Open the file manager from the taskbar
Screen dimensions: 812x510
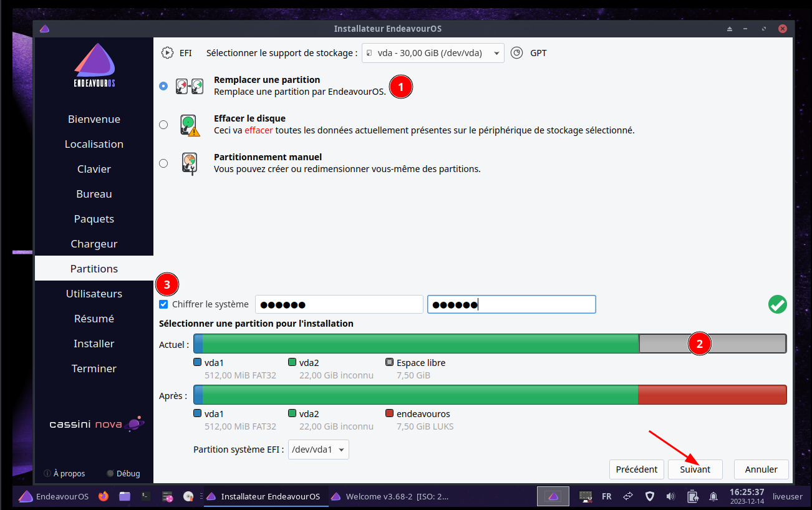point(125,496)
